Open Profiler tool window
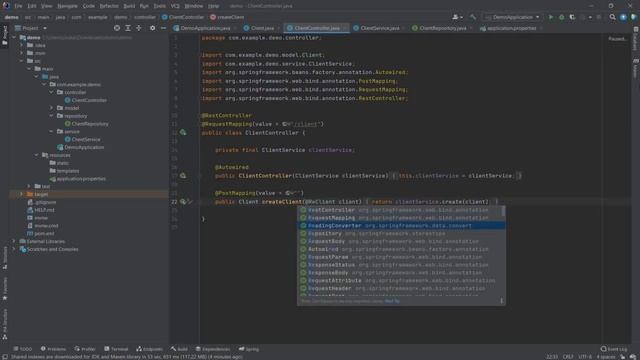 point(85,349)
